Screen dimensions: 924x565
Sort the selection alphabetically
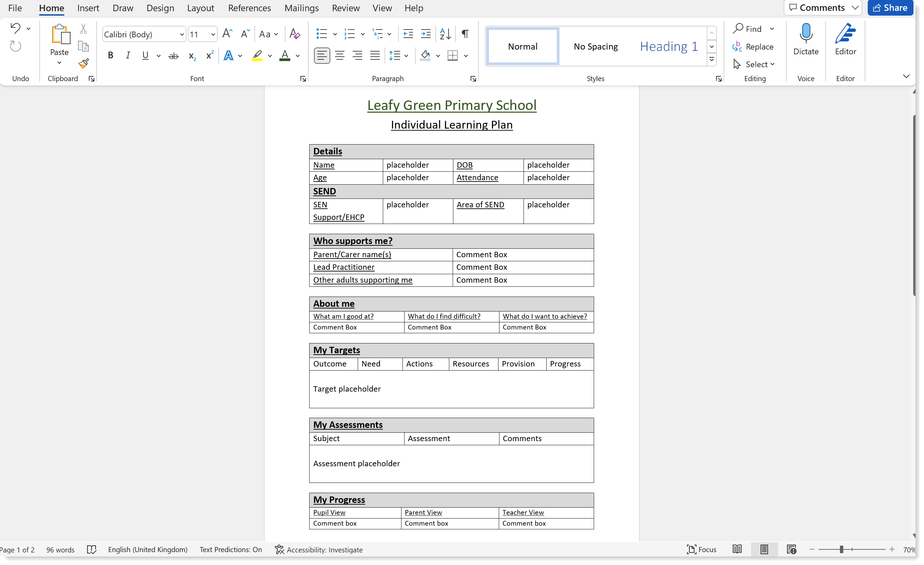(x=445, y=34)
